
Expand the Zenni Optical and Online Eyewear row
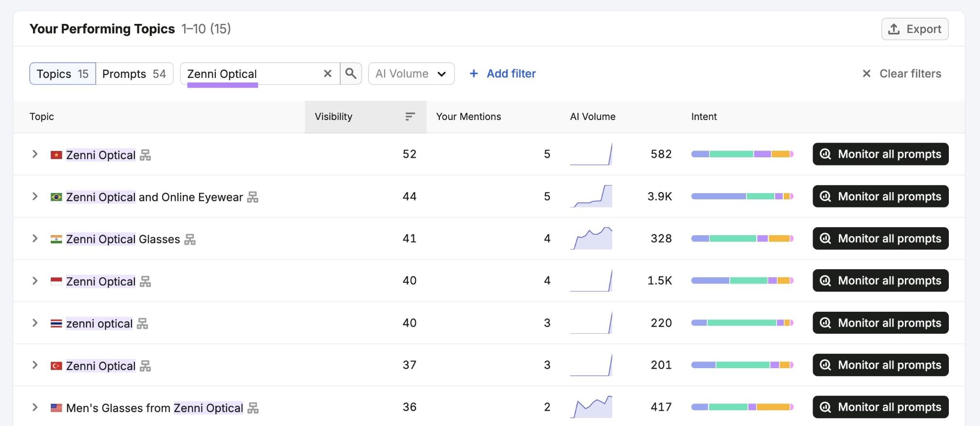tap(35, 197)
